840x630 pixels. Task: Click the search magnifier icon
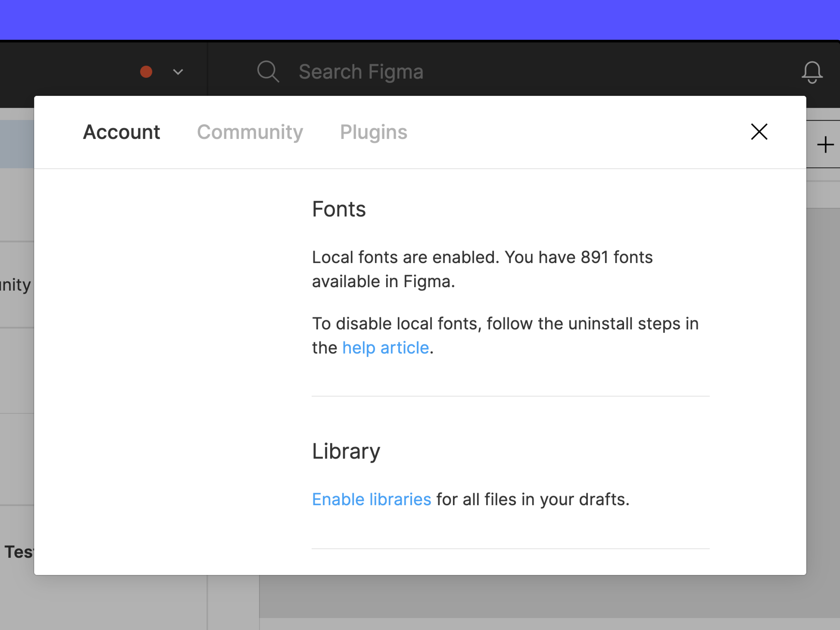coord(268,71)
